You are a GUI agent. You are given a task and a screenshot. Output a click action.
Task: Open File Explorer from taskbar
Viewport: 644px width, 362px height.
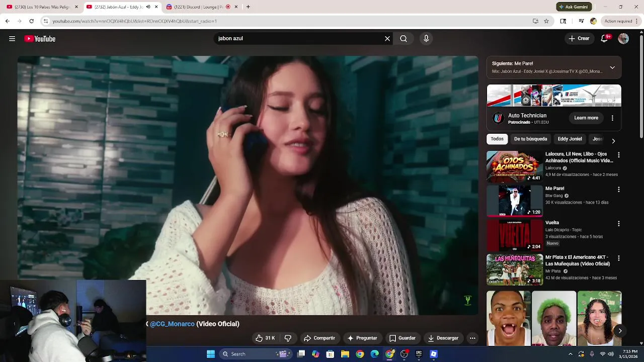pyautogui.click(x=345, y=354)
